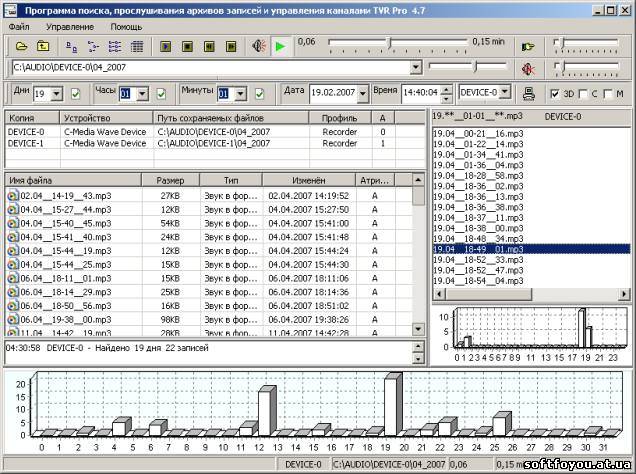Click the open folder icon in toolbar
The width and height of the screenshot is (636, 474).
coord(20,46)
